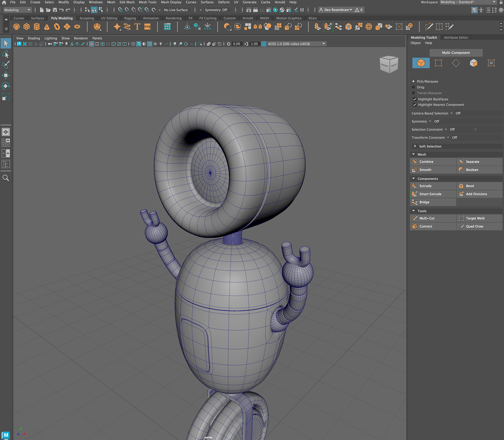The height and width of the screenshot is (440, 504).
Task: Click the polygon Type tool shelf icon
Action: click(137, 27)
